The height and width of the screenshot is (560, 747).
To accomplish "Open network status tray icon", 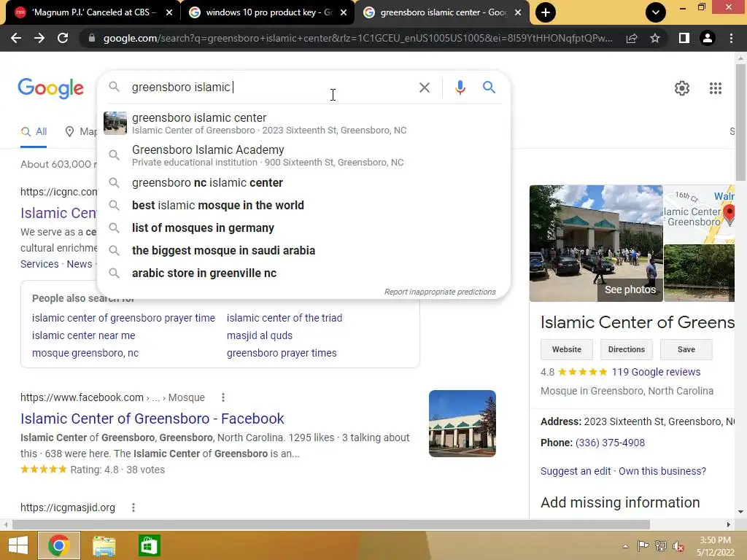I will (x=661, y=546).
